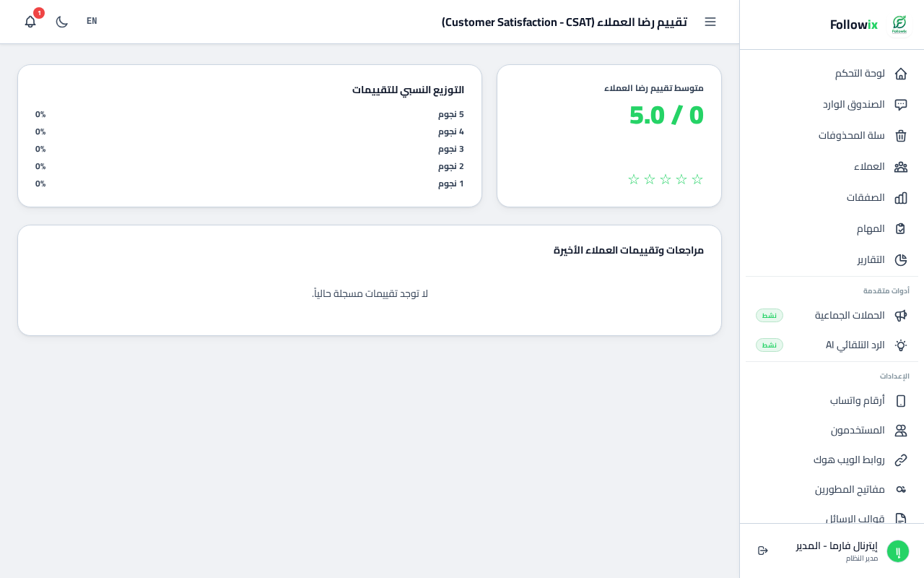
Task: Click the Followix brand name text
Action: [854, 25]
